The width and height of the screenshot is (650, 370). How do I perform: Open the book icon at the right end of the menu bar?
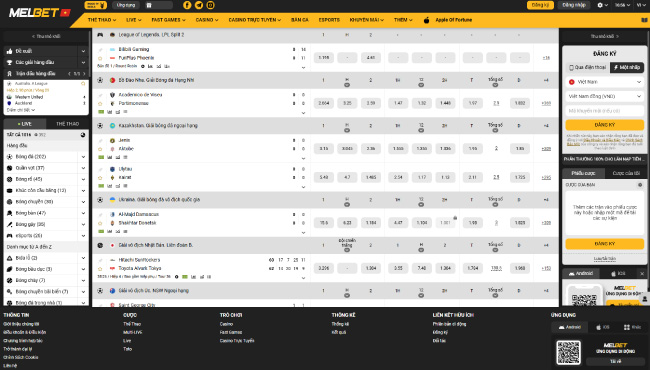pyautogui.click(x=644, y=20)
